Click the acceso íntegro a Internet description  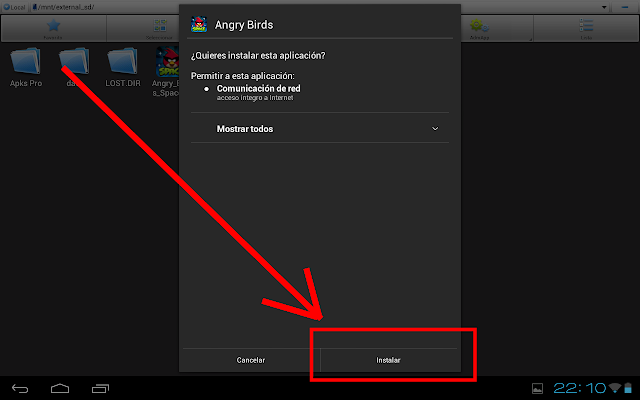click(255, 98)
